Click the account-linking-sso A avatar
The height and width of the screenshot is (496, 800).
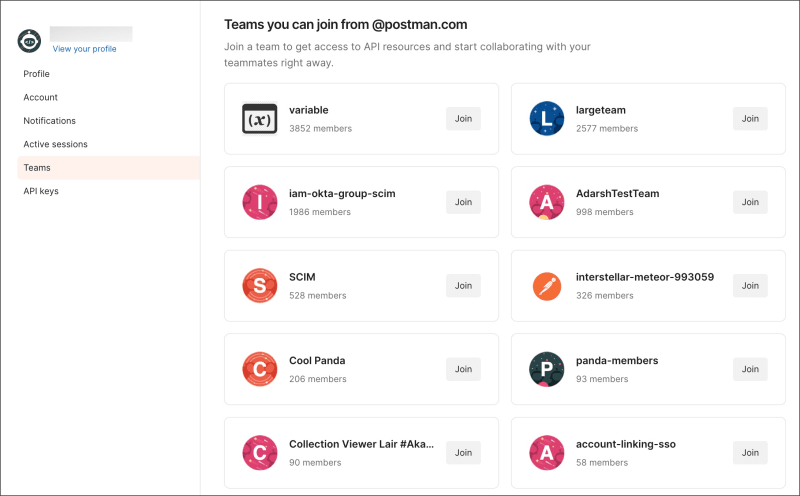[546, 453]
